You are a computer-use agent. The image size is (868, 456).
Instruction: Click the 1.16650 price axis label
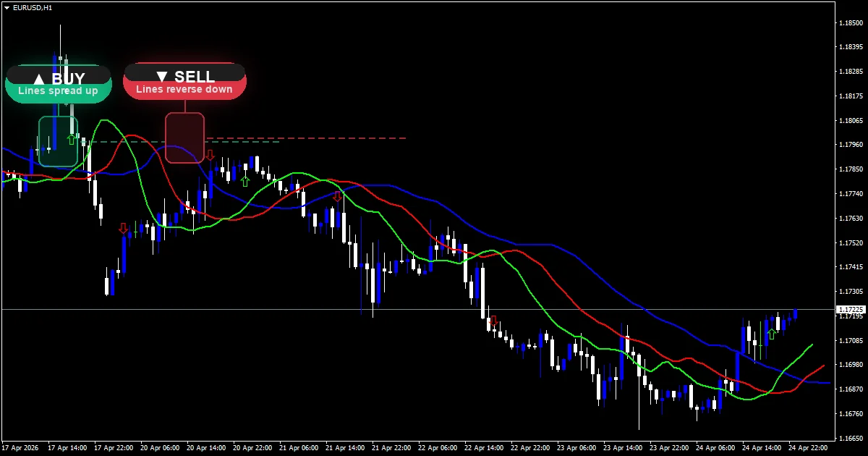coord(851,438)
